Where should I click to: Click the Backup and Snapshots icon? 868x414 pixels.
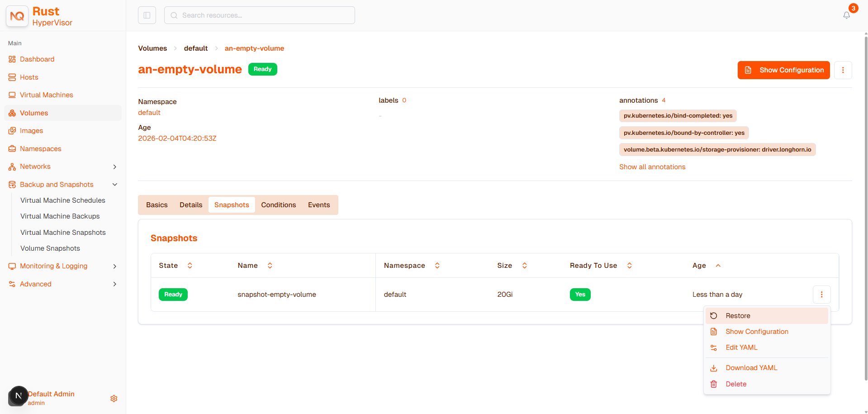12,185
